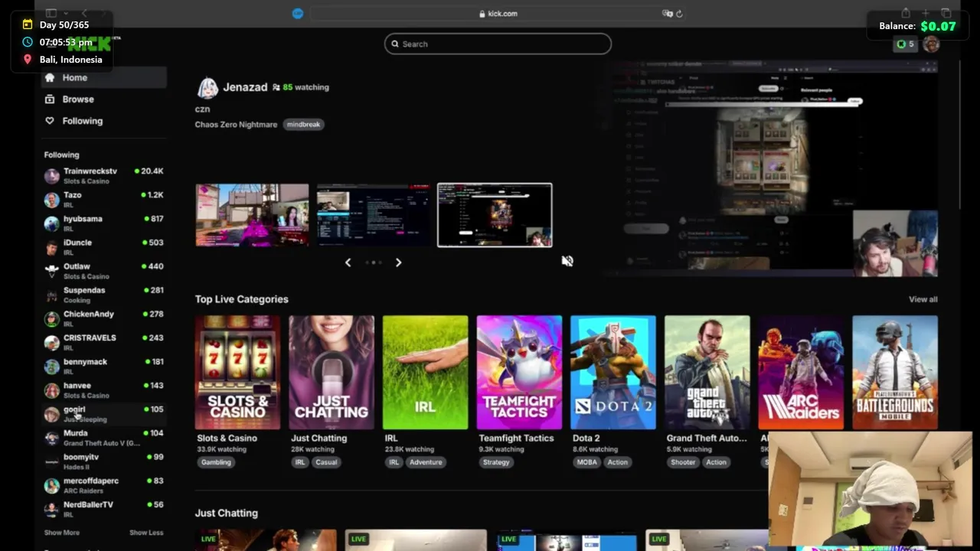Click the Following heart icon

50,121
